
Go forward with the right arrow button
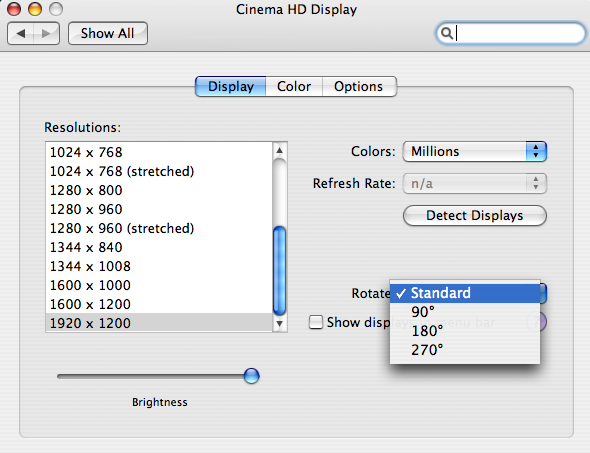[46, 33]
